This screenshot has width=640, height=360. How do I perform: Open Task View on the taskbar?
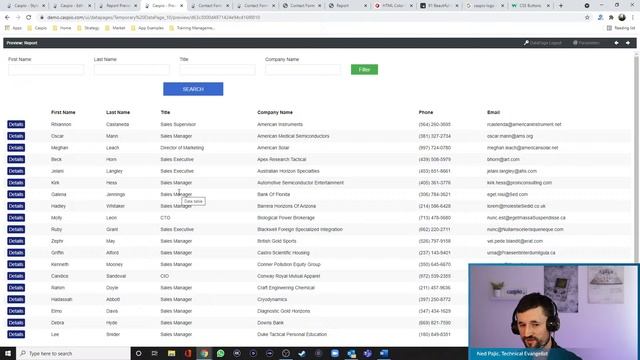(x=155, y=353)
